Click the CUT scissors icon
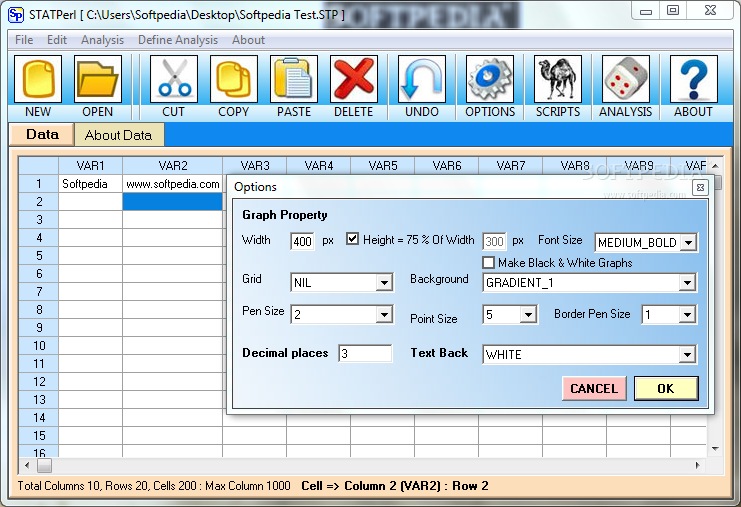 click(173, 79)
